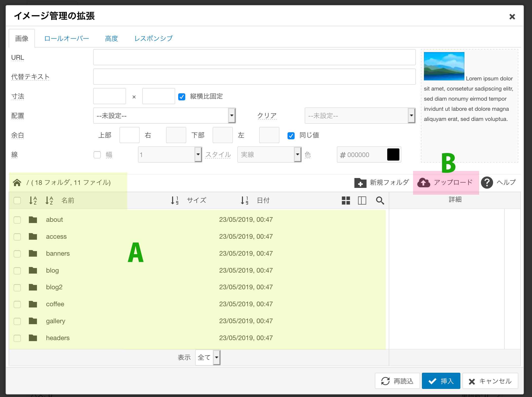Open the black border color swatch
The height and width of the screenshot is (397, 532).
point(393,155)
